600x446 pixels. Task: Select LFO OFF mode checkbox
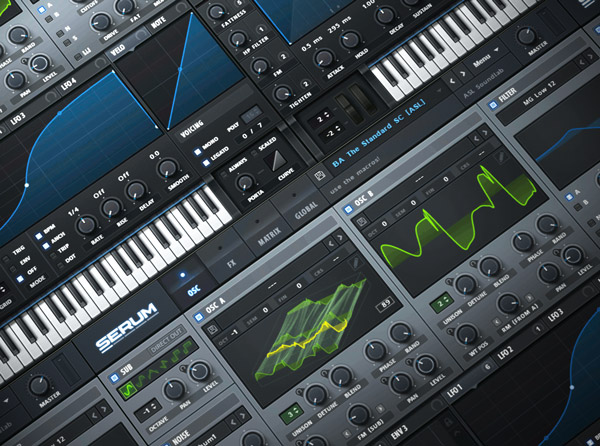pyautogui.click(x=20, y=279)
